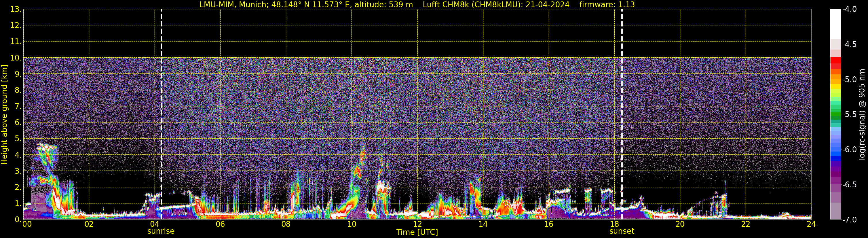Click the height axis tick '3.'
Screen dimensions: 868x238
pyautogui.click(x=18, y=171)
